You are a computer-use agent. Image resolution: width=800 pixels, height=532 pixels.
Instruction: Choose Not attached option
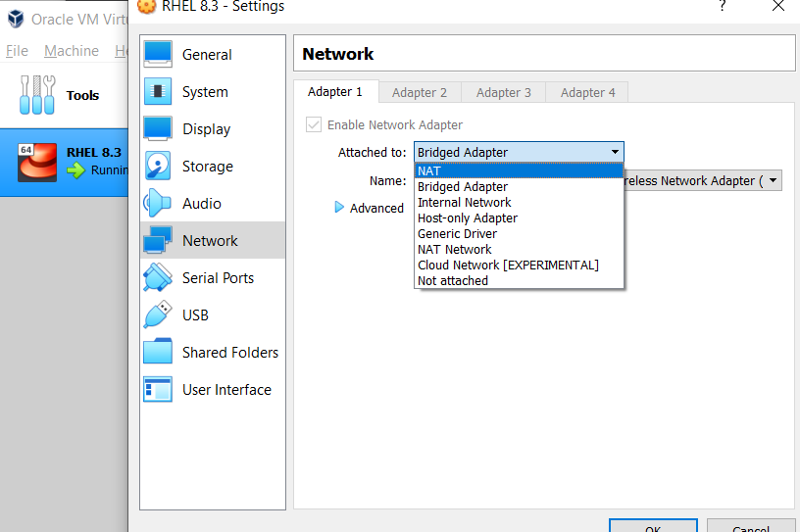[519, 280]
